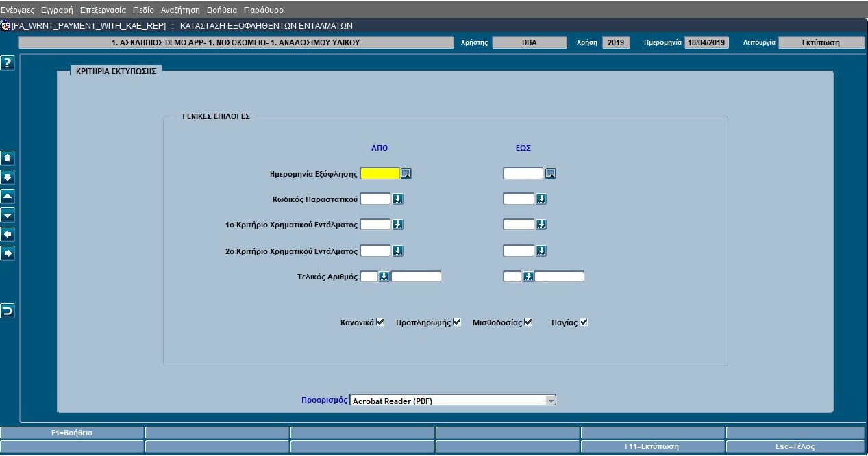Image resolution: width=868 pixels, height=456 pixels.
Task: Click the help question mark icon
Action: point(8,63)
